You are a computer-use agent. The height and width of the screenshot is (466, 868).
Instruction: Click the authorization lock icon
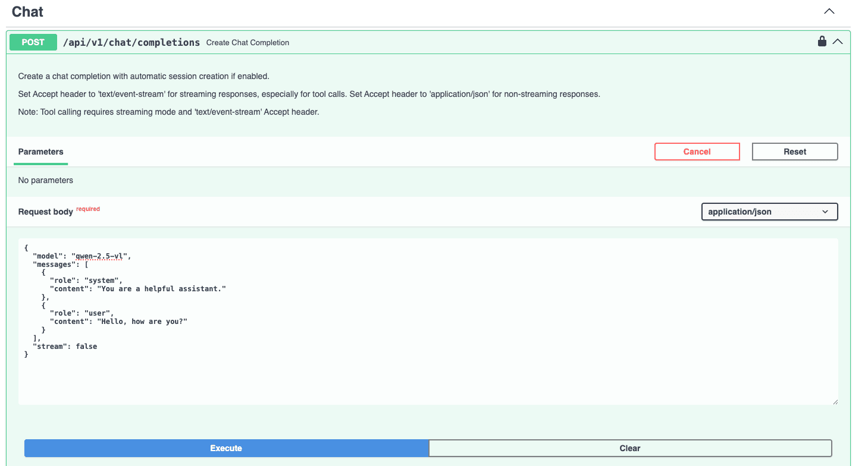tap(822, 42)
